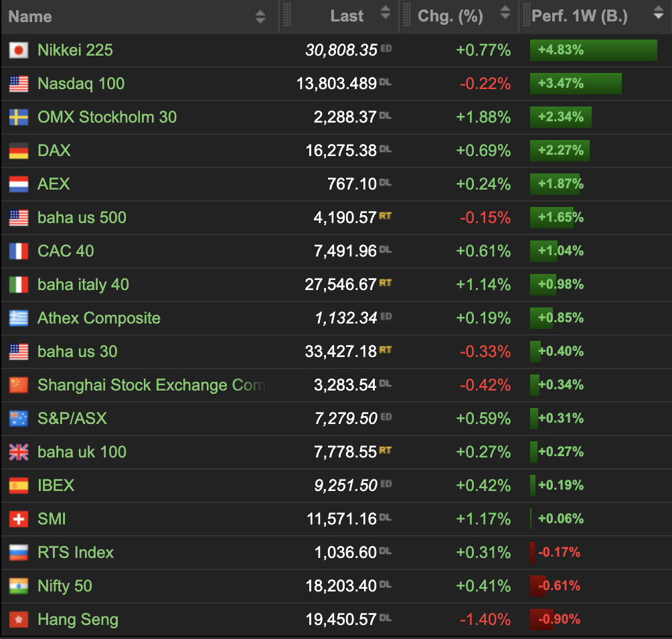Screen dimensions: 672x639
Task: Click the sort arrows in the Name column
Action: click(260, 17)
